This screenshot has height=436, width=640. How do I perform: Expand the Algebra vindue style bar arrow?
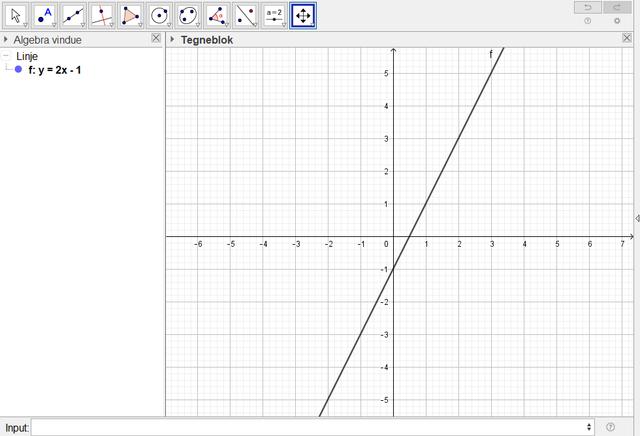[x=6, y=40]
